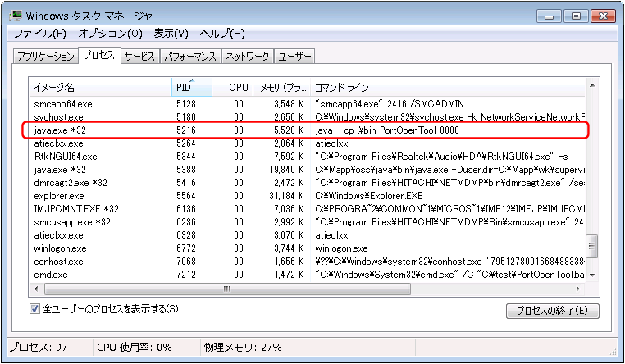Select java.exe *32 with PID 5388
The height and width of the screenshot is (364, 625).
307,170
